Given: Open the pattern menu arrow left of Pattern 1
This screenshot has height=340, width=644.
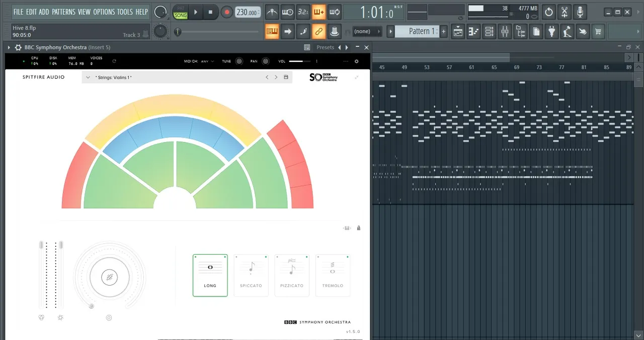Looking at the screenshot, I should (x=390, y=31).
